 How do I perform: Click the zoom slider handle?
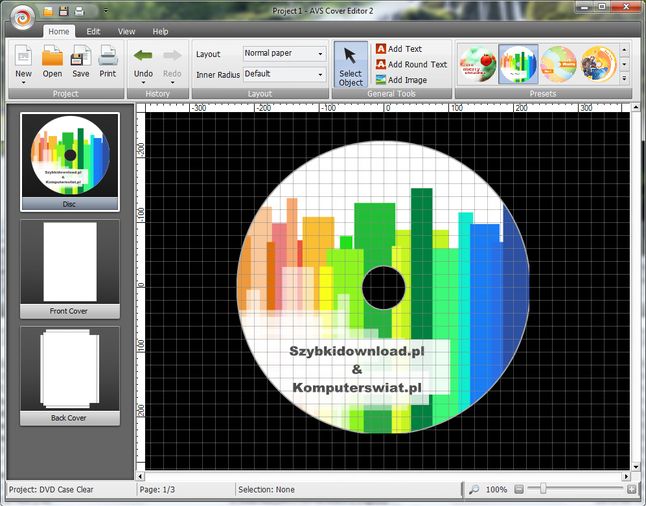click(543, 489)
